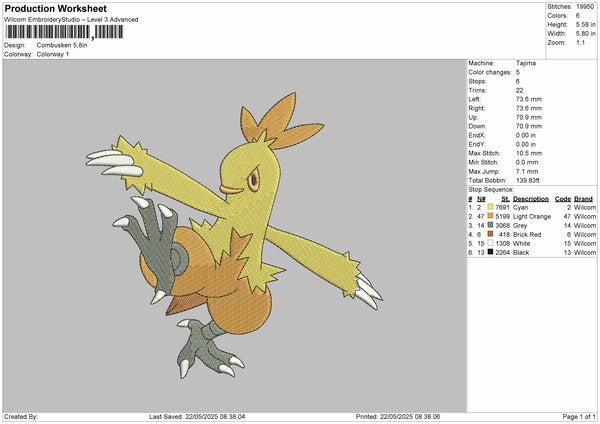Click the 'Printed: 22/05/2025' footer text
The height and width of the screenshot is (424, 600).
398,417
